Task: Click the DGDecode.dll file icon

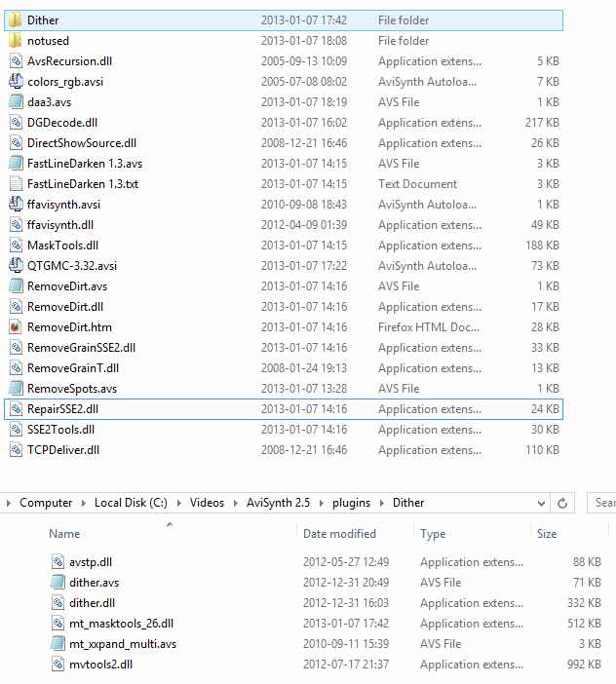Action: pos(16,123)
